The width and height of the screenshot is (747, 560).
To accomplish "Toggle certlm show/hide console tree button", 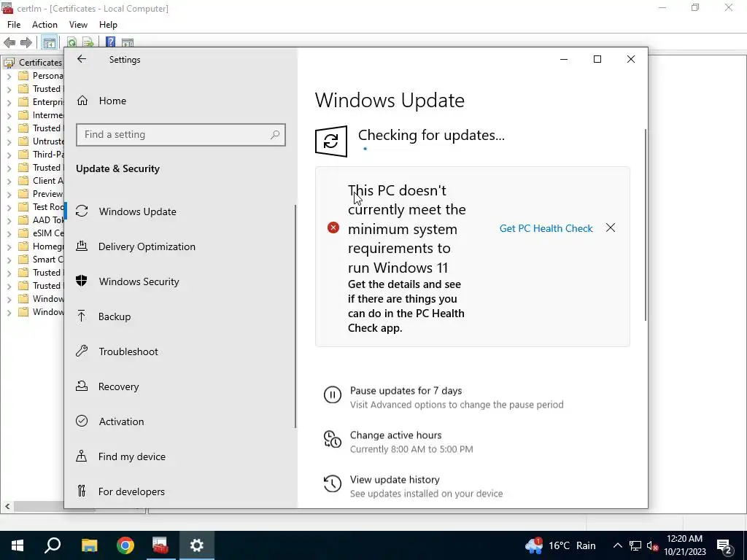I will [x=50, y=42].
